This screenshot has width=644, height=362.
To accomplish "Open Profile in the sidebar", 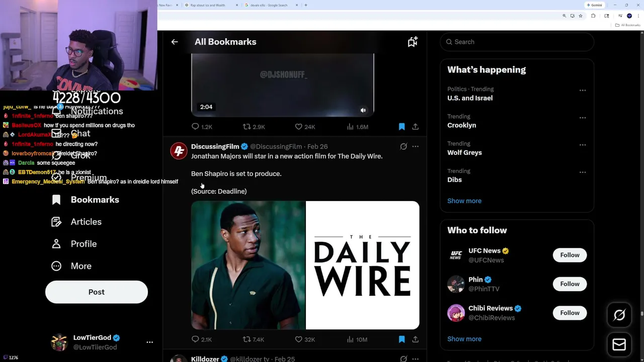I will click(x=74, y=244).
